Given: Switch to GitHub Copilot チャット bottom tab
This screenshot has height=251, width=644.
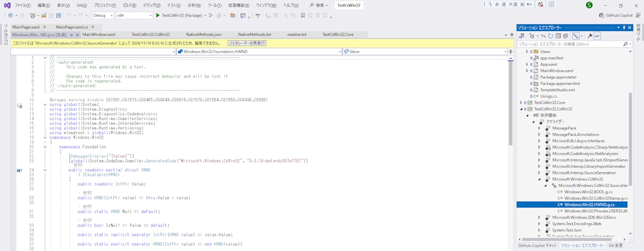Looking at the screenshot, I should click(536, 245).
